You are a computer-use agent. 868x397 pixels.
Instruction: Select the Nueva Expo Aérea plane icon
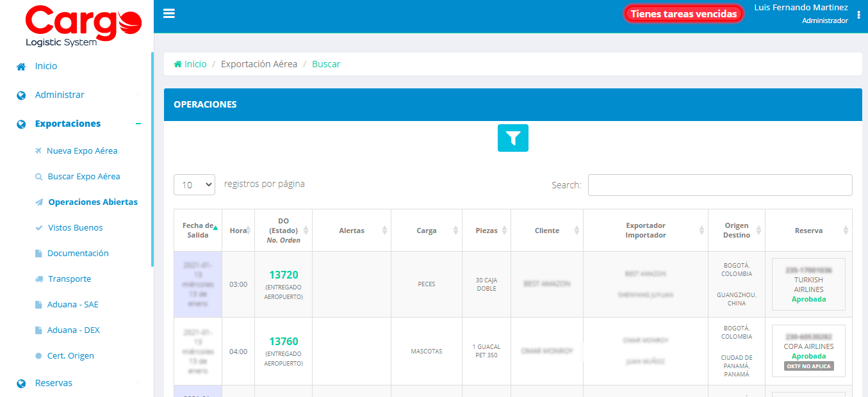[38, 150]
